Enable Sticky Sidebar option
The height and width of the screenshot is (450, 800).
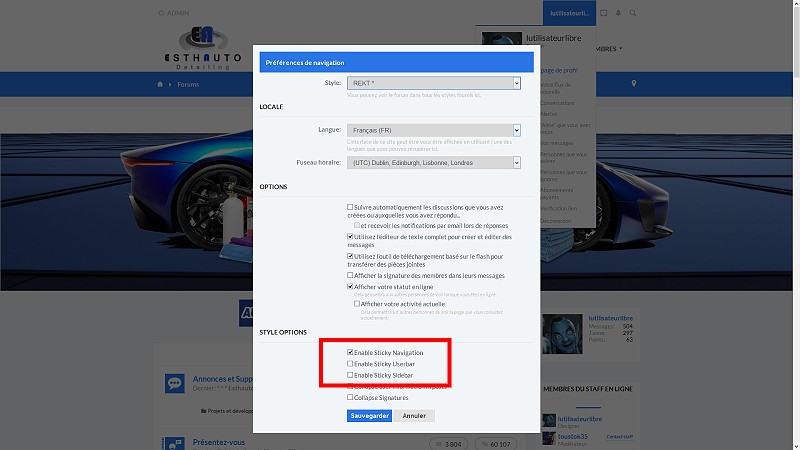pyautogui.click(x=350, y=375)
